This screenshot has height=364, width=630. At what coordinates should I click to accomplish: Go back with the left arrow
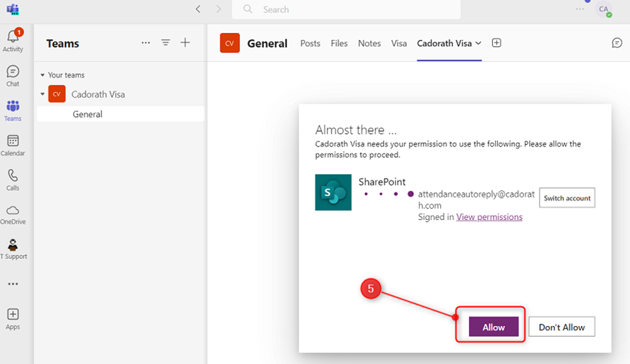click(198, 9)
